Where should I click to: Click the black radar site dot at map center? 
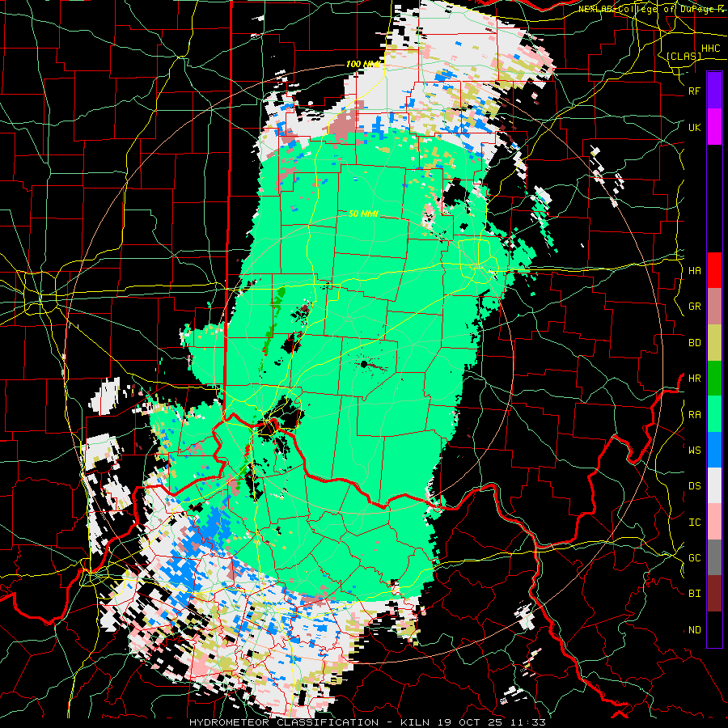pos(363,363)
